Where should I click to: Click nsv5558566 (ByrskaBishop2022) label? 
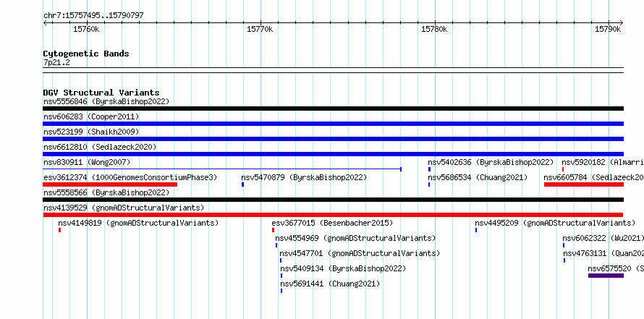[106, 192]
